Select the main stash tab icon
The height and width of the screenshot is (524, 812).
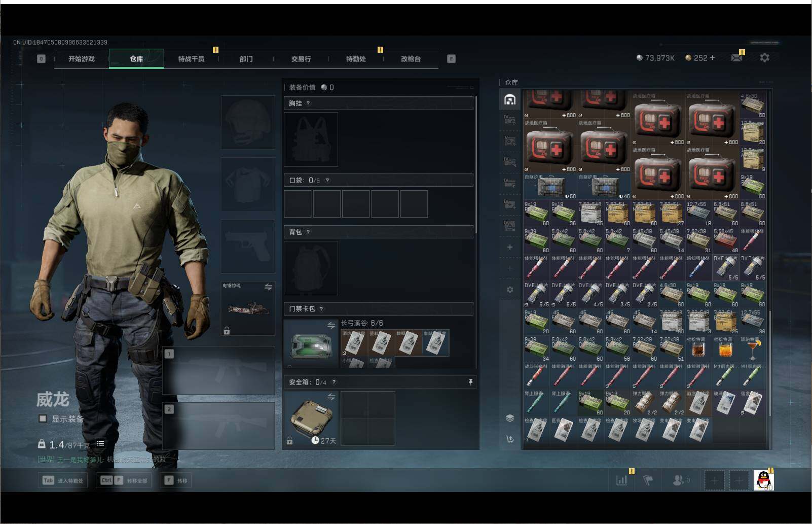click(x=510, y=99)
